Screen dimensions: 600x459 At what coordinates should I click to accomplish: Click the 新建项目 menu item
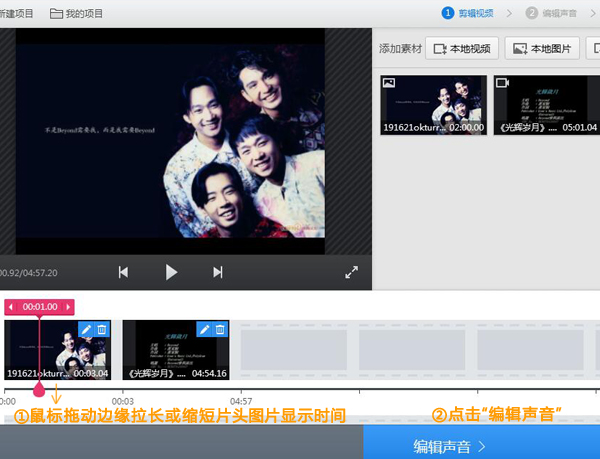pos(16,14)
